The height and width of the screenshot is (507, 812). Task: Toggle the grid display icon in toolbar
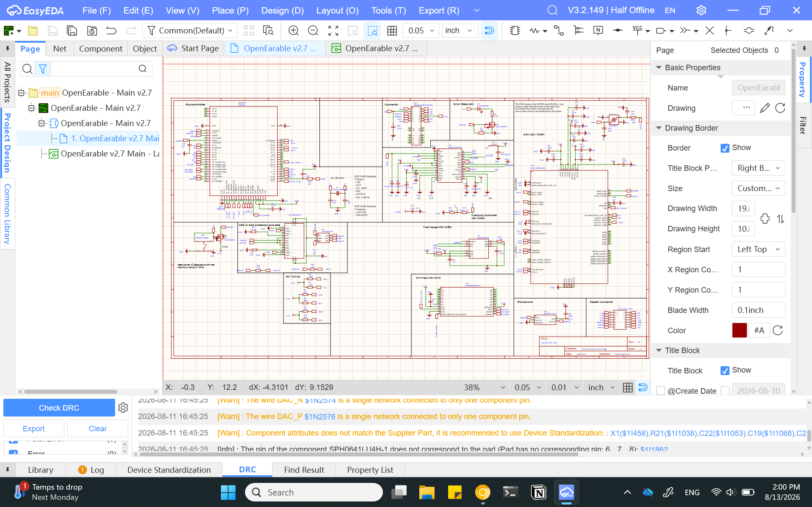[x=392, y=30]
